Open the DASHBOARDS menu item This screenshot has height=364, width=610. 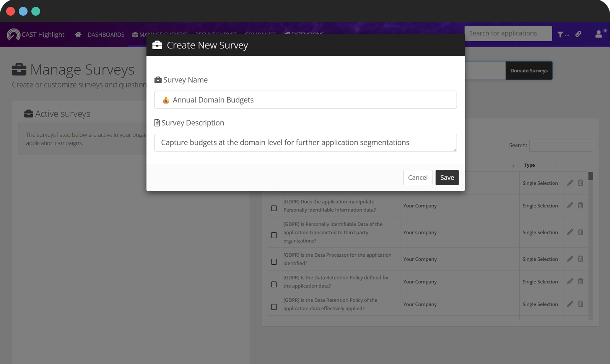point(106,35)
